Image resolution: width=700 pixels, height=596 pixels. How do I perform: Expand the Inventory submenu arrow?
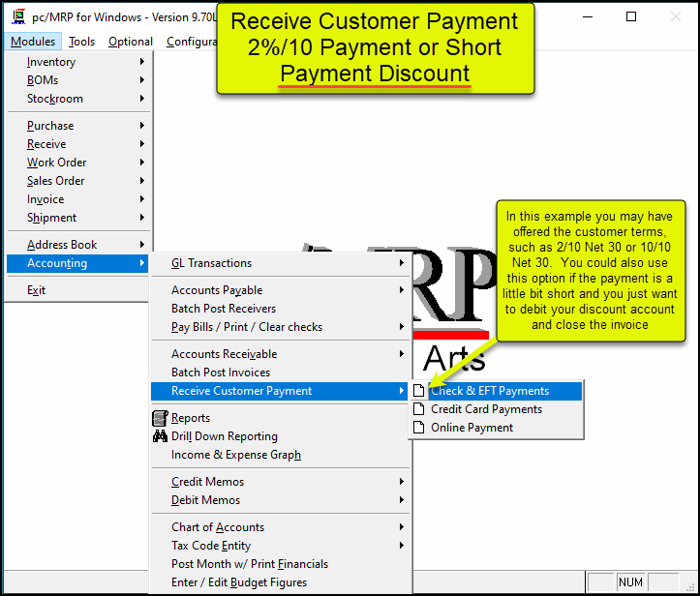point(142,62)
